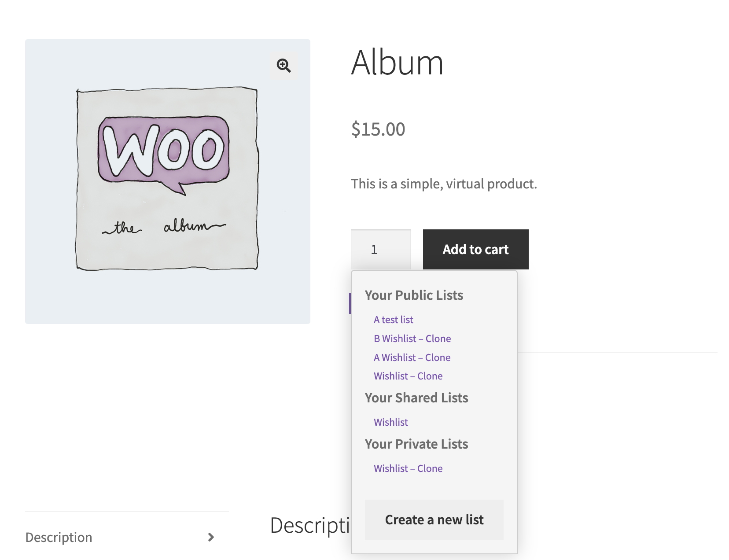
Task: Click the $15.00 price text
Action: click(378, 129)
